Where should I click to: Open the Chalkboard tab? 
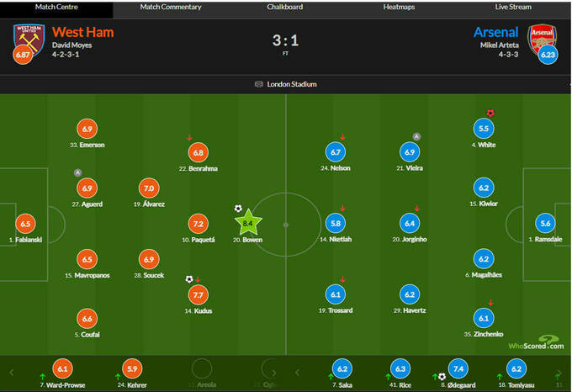tap(285, 7)
